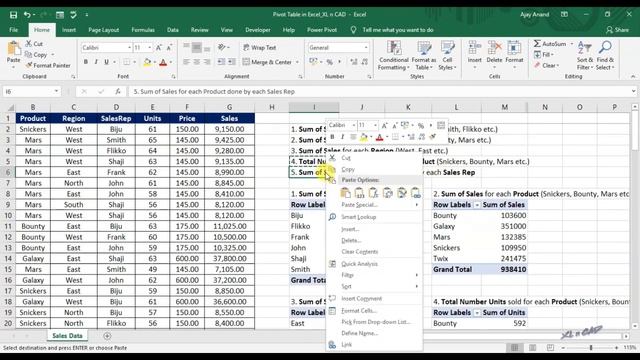The image size is (640, 360).
Task: Click the Page Layout view icon in status bar
Action: tap(532, 348)
